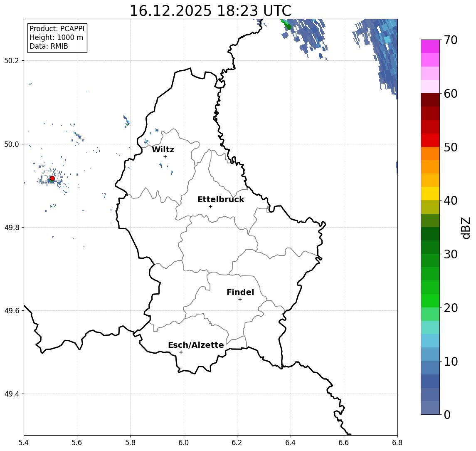The image size is (476, 451).
Task: Click the Esch/Alzette station cross marker
Action: (x=181, y=352)
